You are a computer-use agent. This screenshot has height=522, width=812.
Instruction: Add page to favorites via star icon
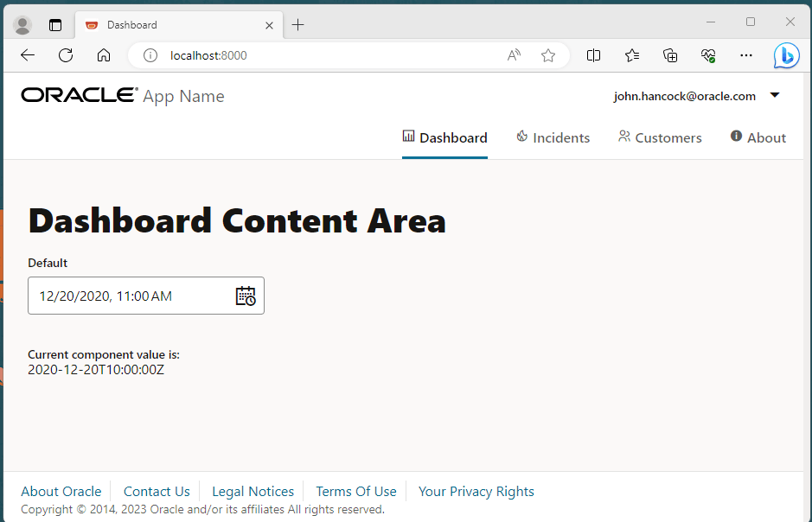pyautogui.click(x=547, y=55)
